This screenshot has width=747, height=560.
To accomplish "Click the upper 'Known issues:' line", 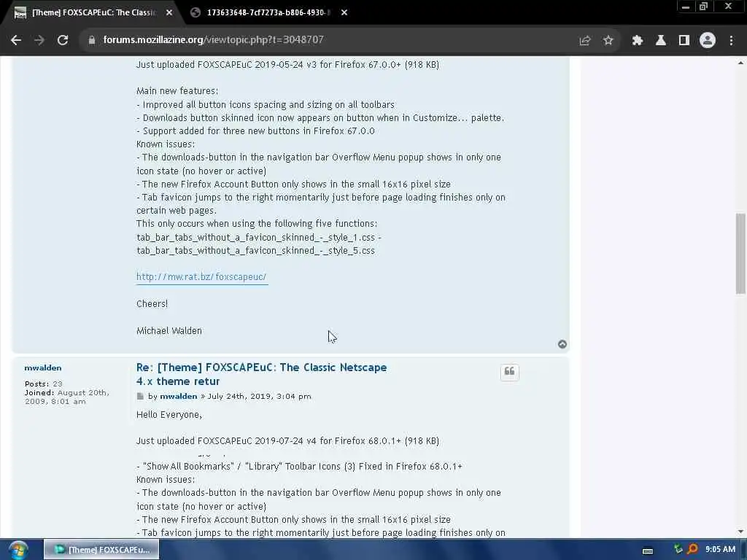I will [166, 144].
